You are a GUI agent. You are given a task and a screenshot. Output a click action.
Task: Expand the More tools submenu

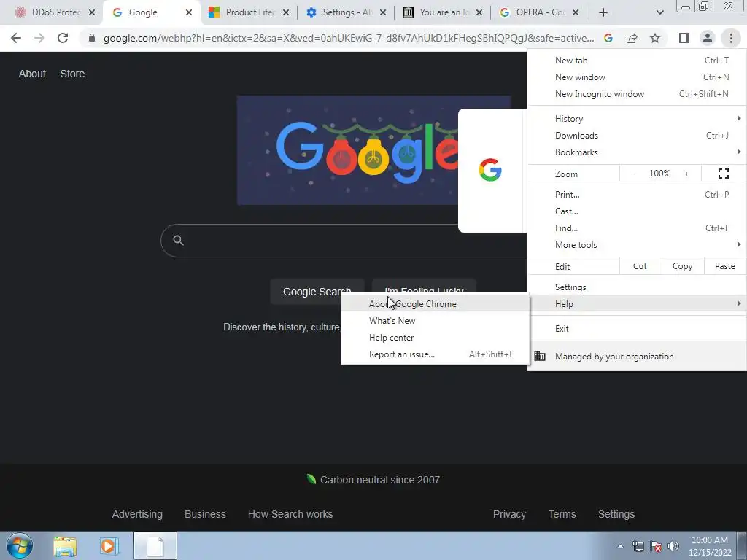pos(637,245)
